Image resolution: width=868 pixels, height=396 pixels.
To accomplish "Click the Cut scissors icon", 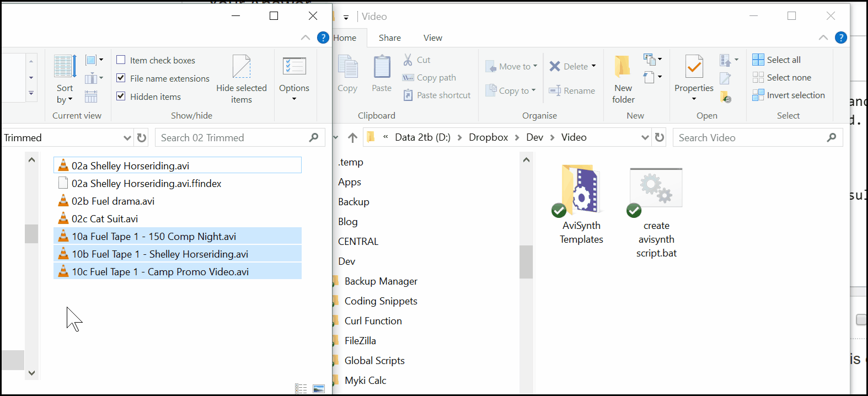I will pos(408,60).
